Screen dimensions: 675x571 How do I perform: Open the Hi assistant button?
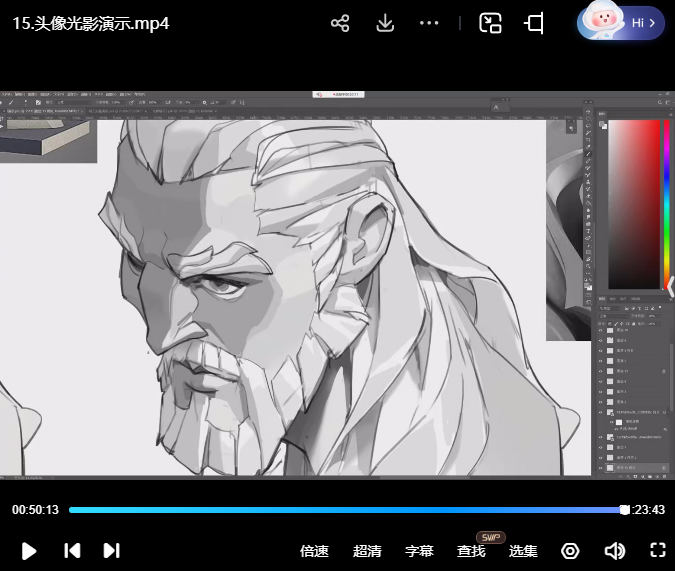[x=621, y=22]
